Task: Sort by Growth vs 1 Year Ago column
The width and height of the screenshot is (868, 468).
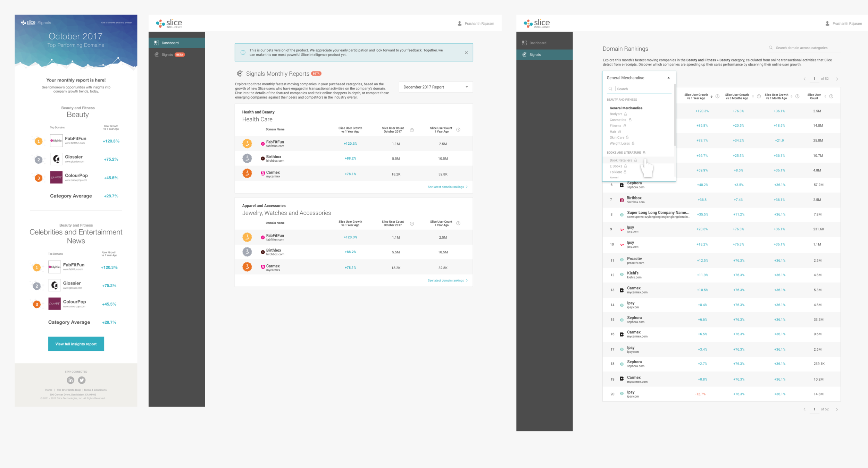Action: (x=711, y=97)
